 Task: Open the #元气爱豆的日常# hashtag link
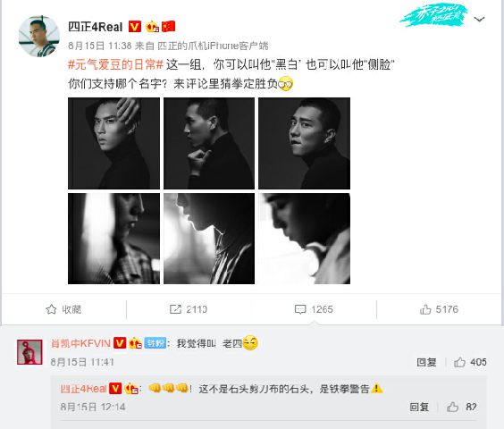[115, 64]
